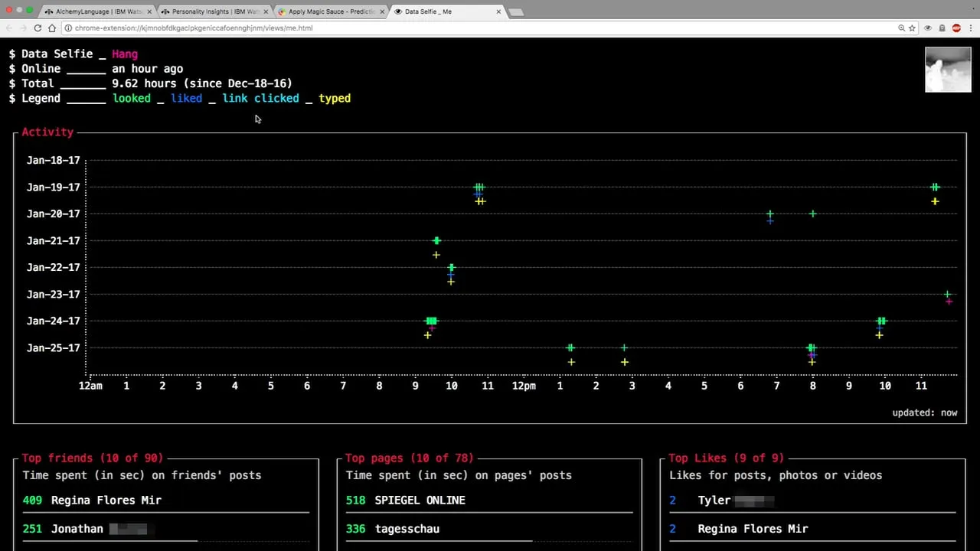Click the zoom magnifier icon in address bar
Screen dimensions: 980x551
pyautogui.click(x=901, y=28)
